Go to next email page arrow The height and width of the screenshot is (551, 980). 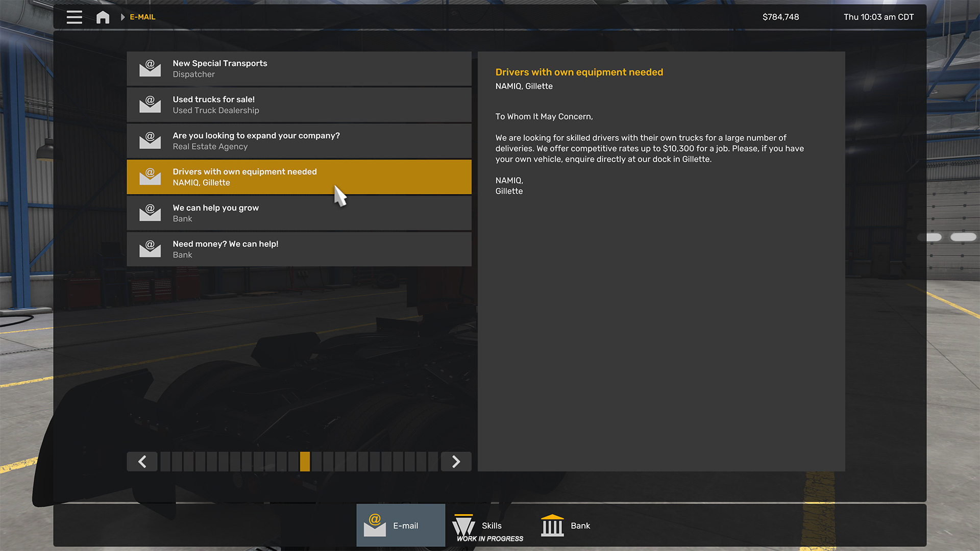[x=456, y=462]
